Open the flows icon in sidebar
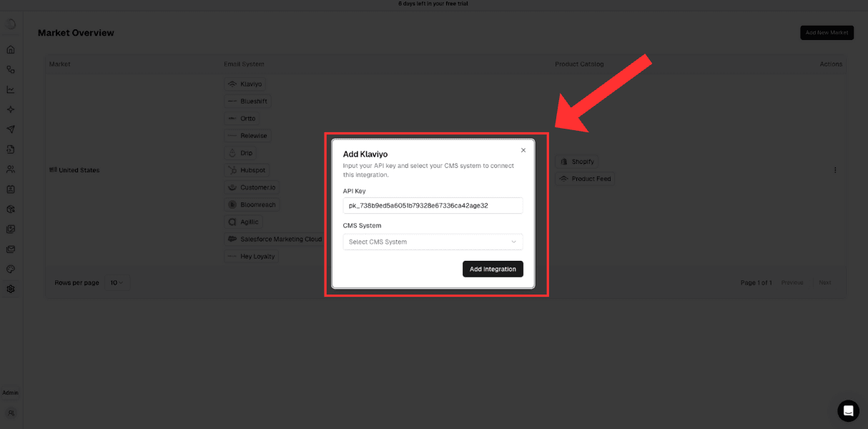Viewport: 868px width, 429px height. tap(11, 69)
